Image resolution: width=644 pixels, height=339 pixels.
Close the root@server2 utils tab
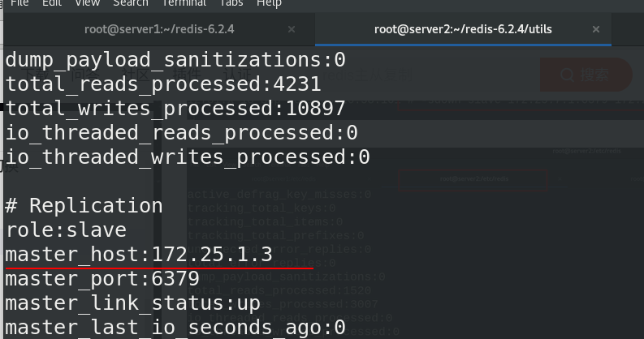(596, 29)
